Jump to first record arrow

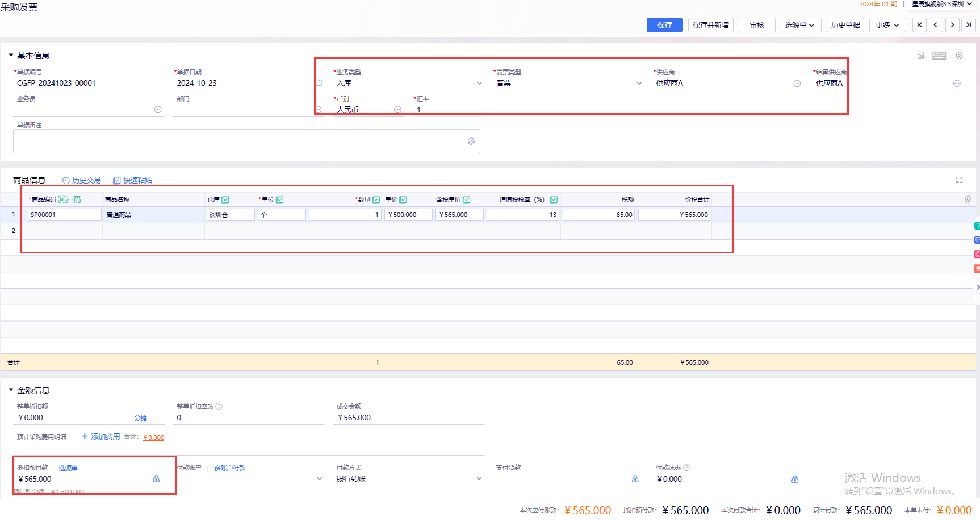919,25
